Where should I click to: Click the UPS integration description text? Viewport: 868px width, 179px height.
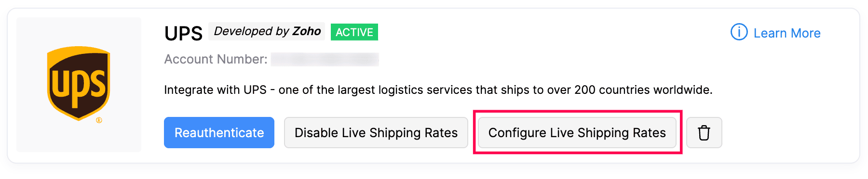438,90
